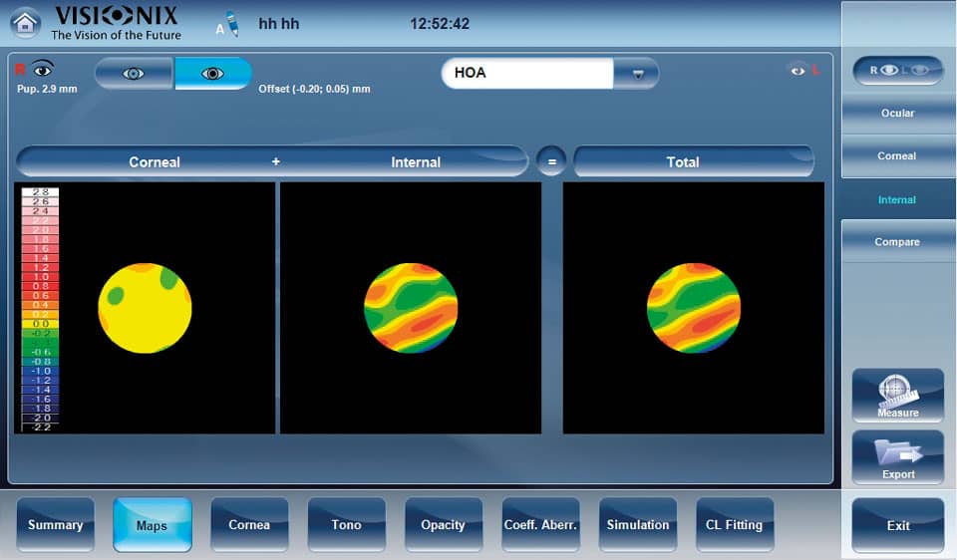Toggle R/L eye selector on side panel
Viewport: 957px width, 560px height.
coord(898,70)
